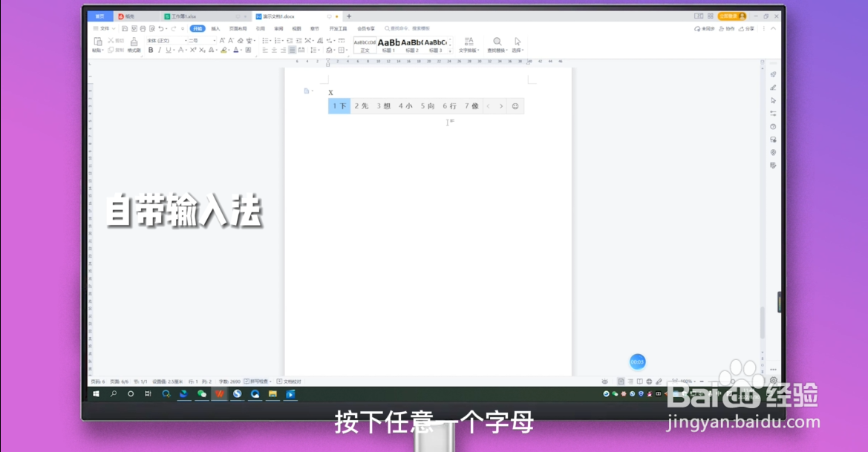Open WeChat from the taskbar
This screenshot has height=452, width=868.
click(201, 394)
